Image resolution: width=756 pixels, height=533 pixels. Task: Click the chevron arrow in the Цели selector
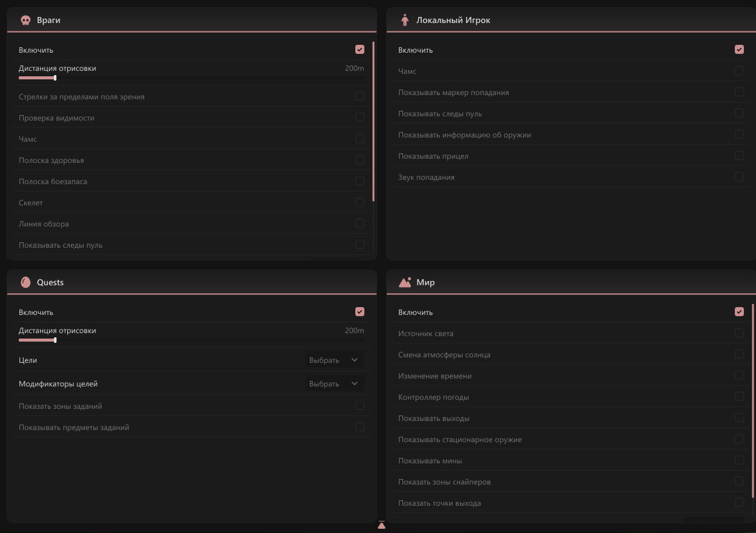(x=355, y=360)
